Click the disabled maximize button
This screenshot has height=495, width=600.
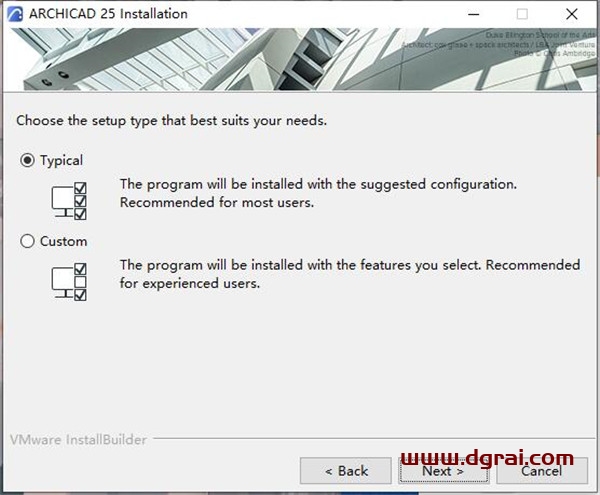click(x=522, y=14)
